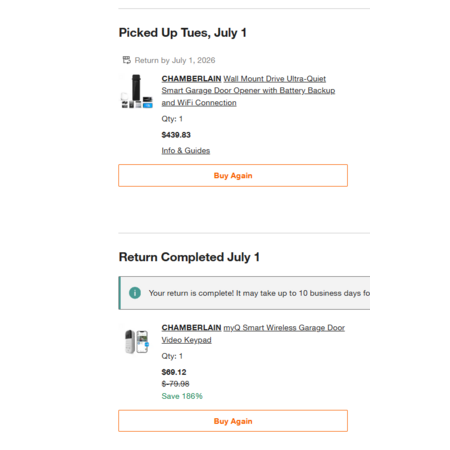Open the garage door opener product thumbnail
Screen dimensions: 450x450
[137, 91]
